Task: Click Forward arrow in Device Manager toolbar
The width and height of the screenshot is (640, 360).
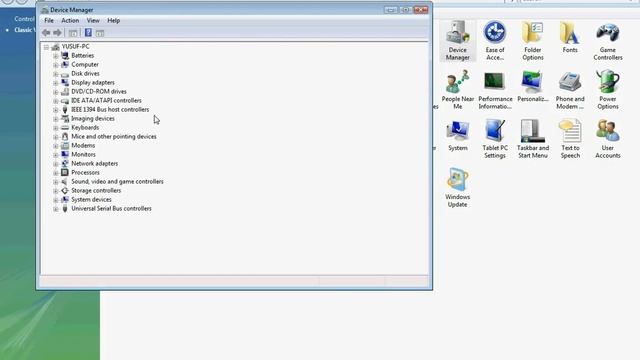Action: (58, 33)
